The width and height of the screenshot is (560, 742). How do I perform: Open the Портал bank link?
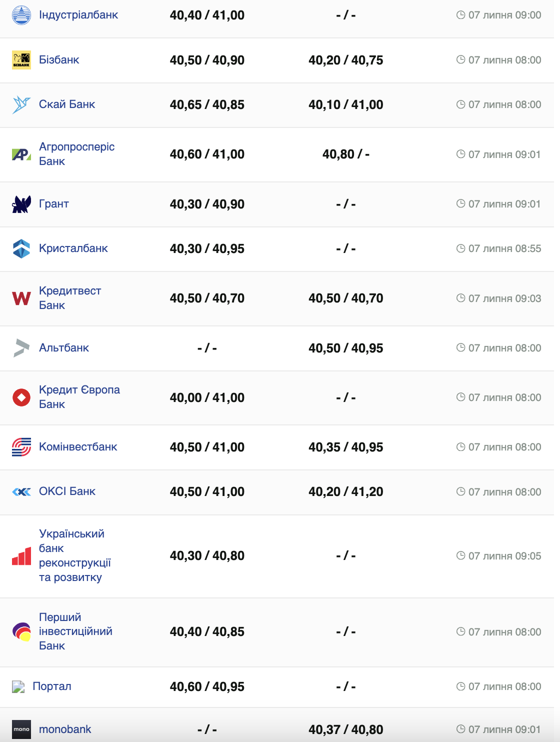(x=52, y=686)
